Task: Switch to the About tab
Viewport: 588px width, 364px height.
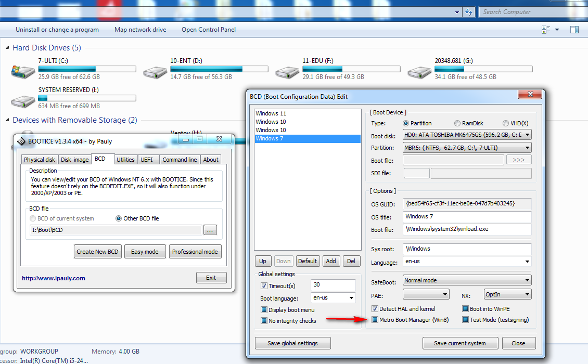Action: [211, 159]
